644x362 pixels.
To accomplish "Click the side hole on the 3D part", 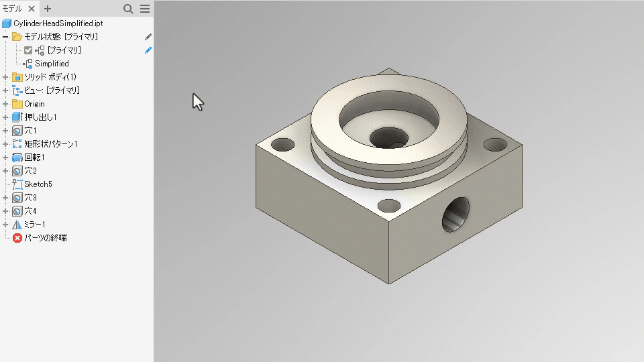I will coord(455,215).
